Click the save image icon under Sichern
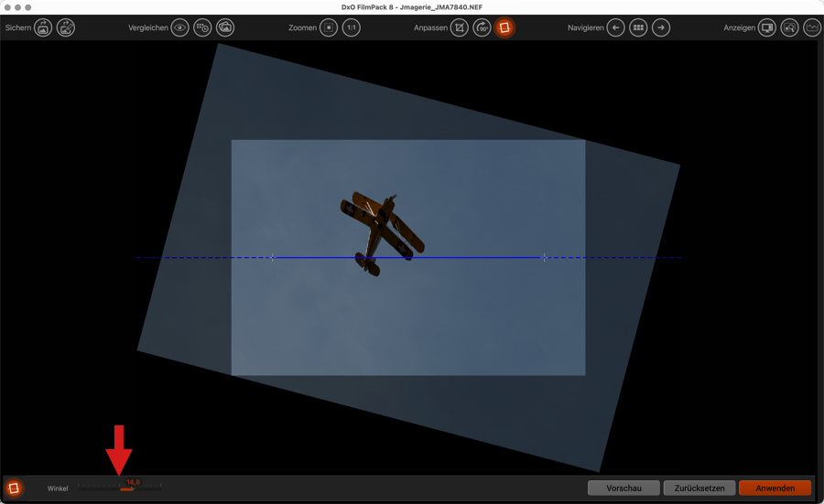The height and width of the screenshot is (504, 824). (x=43, y=28)
